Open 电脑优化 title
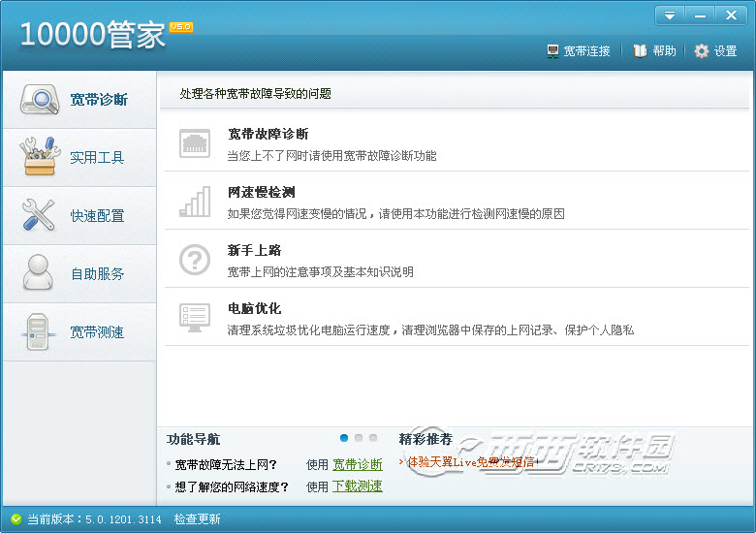 click(x=255, y=308)
